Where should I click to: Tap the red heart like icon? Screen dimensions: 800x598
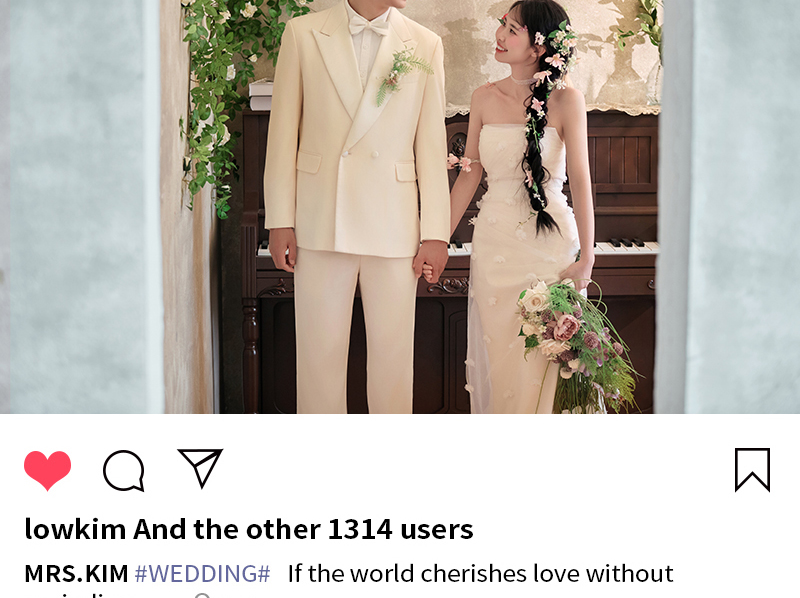click(x=47, y=470)
